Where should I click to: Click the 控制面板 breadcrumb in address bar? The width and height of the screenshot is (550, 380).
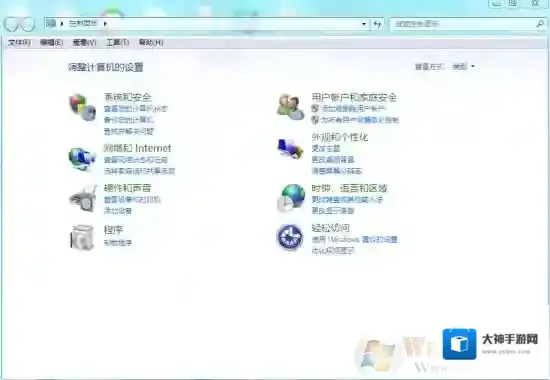click(83, 24)
